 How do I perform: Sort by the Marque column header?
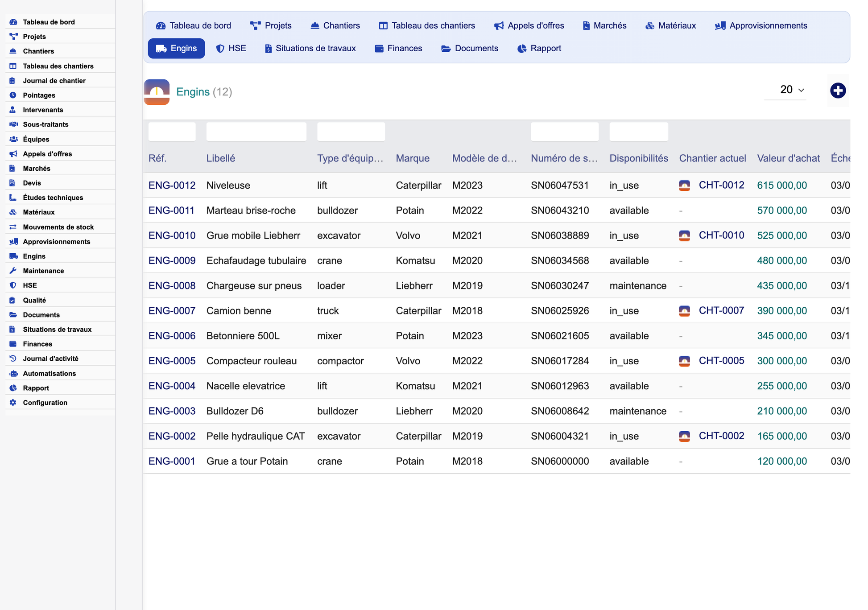(x=413, y=158)
